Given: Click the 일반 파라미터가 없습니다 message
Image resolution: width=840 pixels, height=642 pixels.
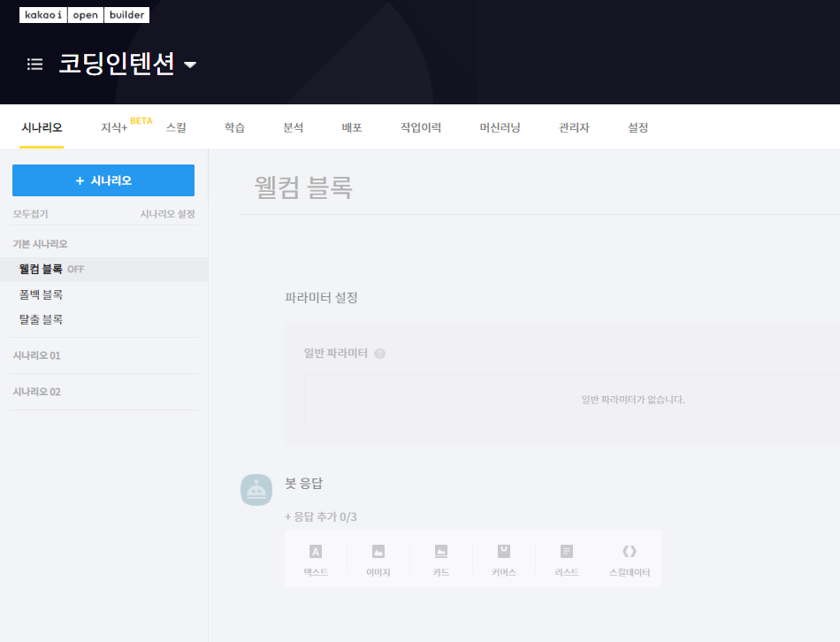Looking at the screenshot, I should 633,400.
